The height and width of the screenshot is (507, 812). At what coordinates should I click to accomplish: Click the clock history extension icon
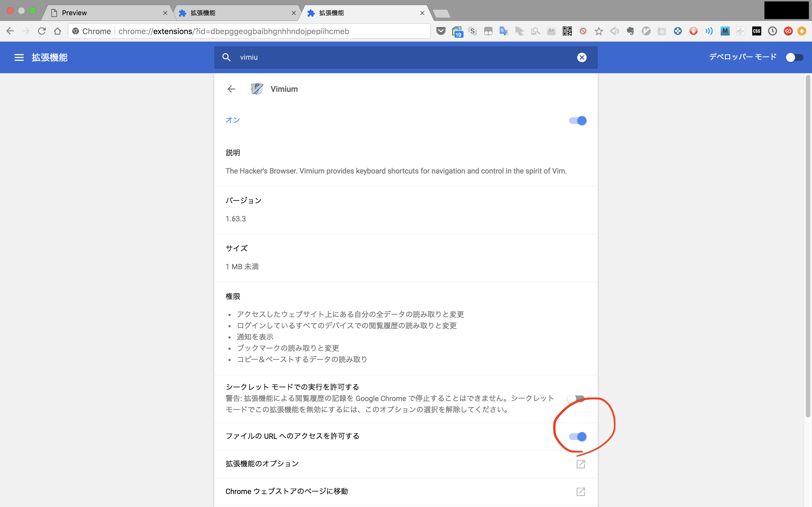[x=773, y=31]
